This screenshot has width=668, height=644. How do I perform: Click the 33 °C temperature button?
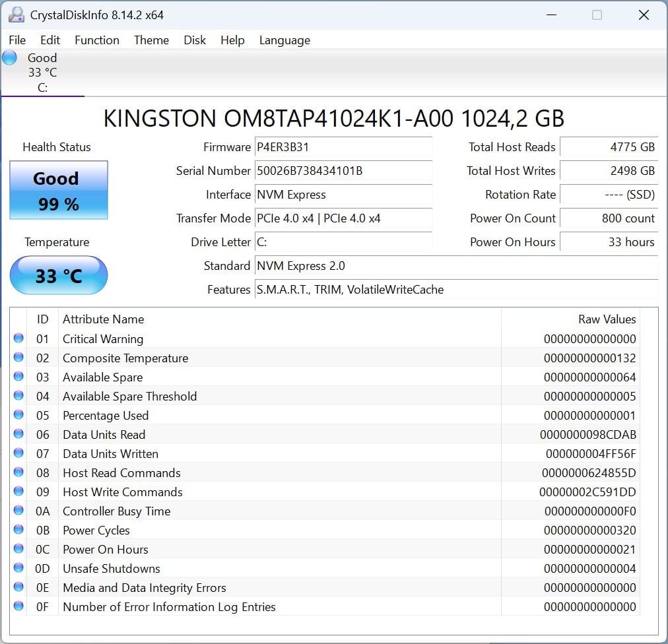coord(58,275)
